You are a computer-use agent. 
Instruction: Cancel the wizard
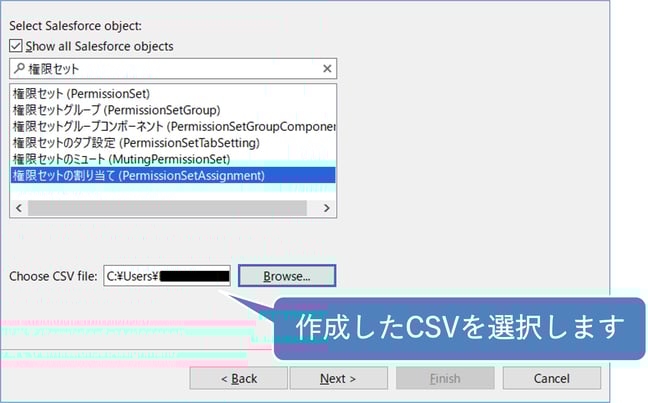(x=552, y=378)
